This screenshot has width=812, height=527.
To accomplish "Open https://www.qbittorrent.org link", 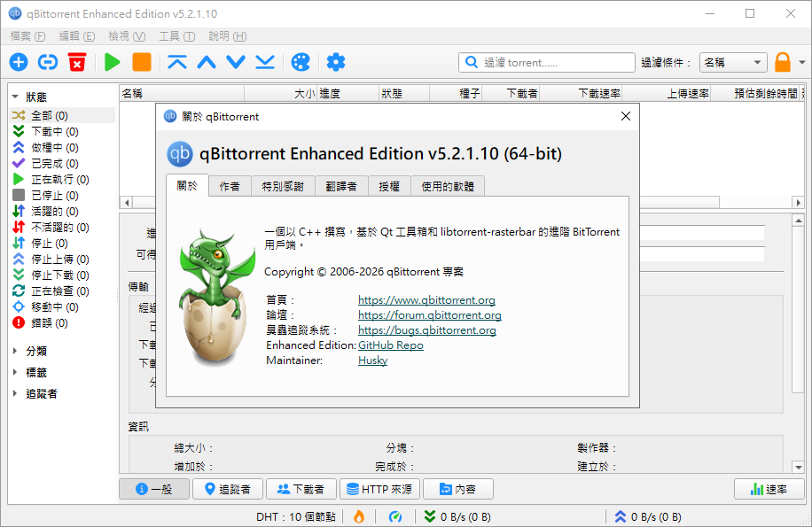I will (426, 300).
